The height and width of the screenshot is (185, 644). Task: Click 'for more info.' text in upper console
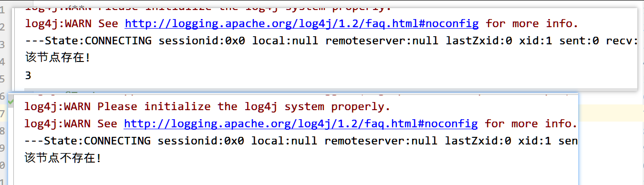click(532, 24)
